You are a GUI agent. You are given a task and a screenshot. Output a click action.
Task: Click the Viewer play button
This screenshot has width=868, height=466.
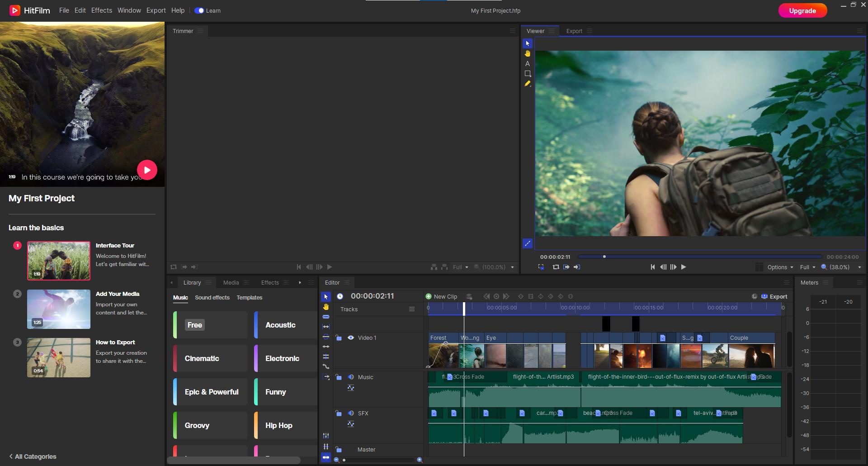pos(684,267)
